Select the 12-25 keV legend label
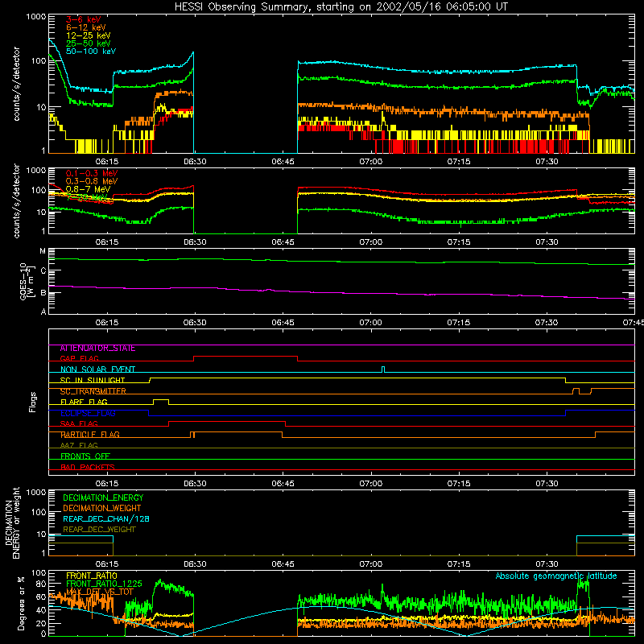The height and width of the screenshot is (644, 644). pos(89,35)
